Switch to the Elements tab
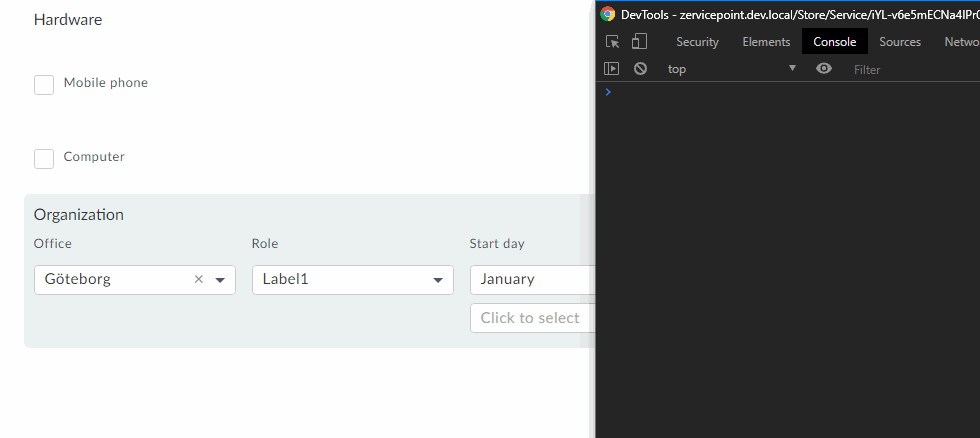980x438 pixels. click(x=766, y=42)
